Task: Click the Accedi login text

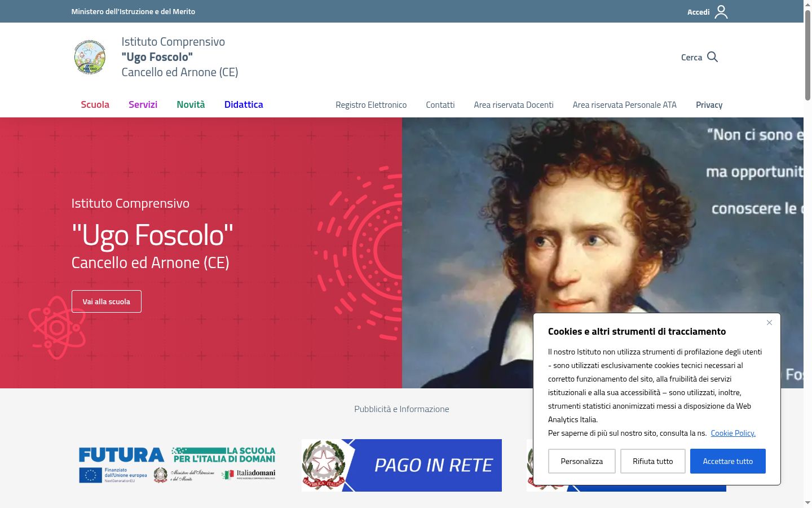Action: tap(698, 12)
